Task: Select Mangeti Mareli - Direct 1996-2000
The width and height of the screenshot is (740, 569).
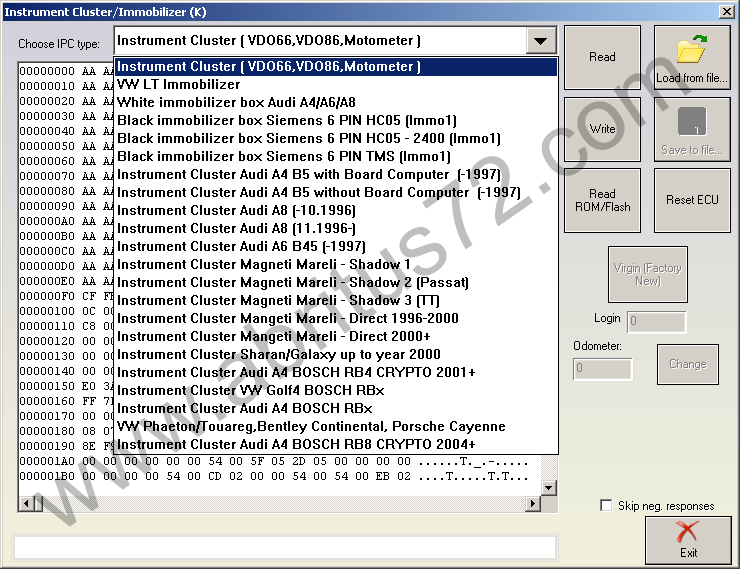Action: coord(336,318)
